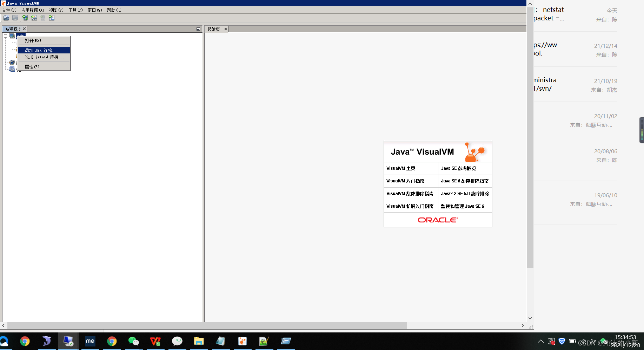Screen dimensions: 644x350
Task: Click the horizontal scrollbar left arrow
Action: [4, 326]
